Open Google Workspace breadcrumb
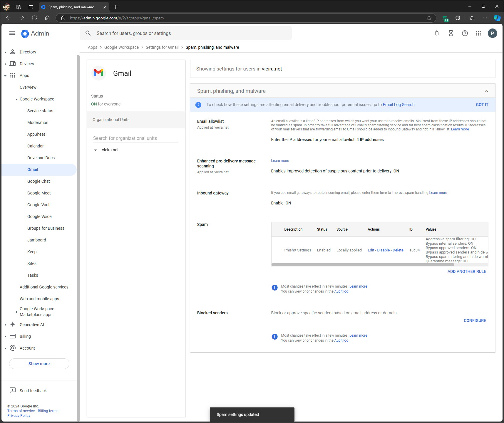 click(121, 47)
